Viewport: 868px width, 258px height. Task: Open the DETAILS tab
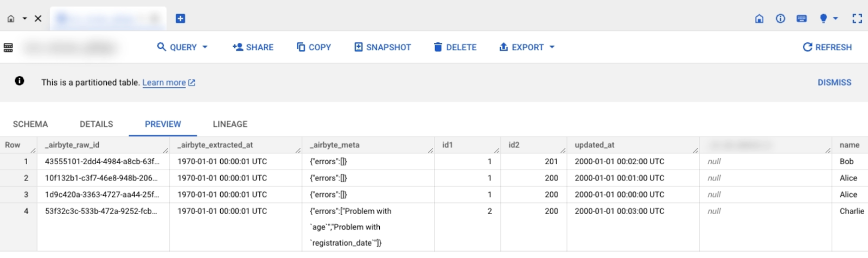(x=97, y=124)
